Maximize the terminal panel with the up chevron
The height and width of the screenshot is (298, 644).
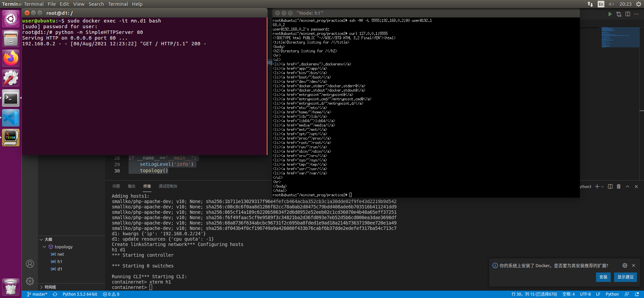(627, 187)
